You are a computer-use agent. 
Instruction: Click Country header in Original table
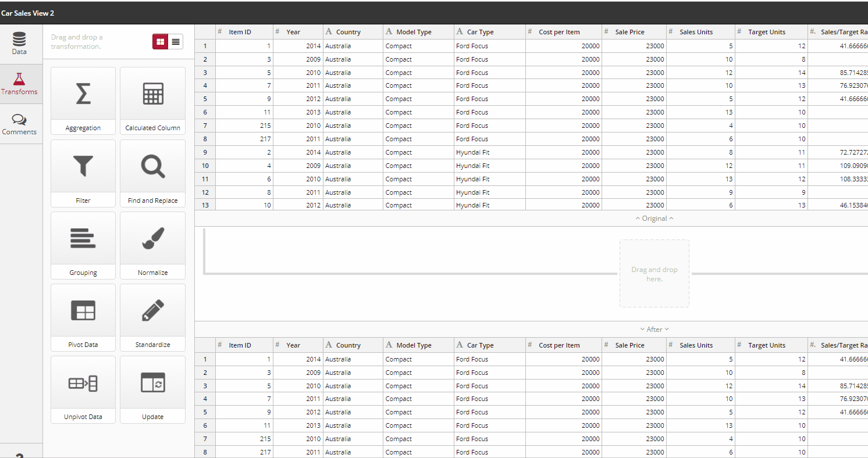(353, 32)
